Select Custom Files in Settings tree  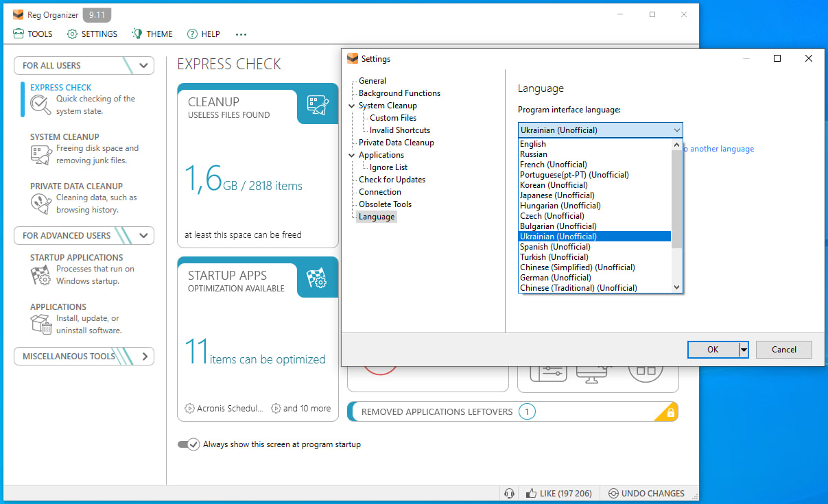click(x=393, y=118)
